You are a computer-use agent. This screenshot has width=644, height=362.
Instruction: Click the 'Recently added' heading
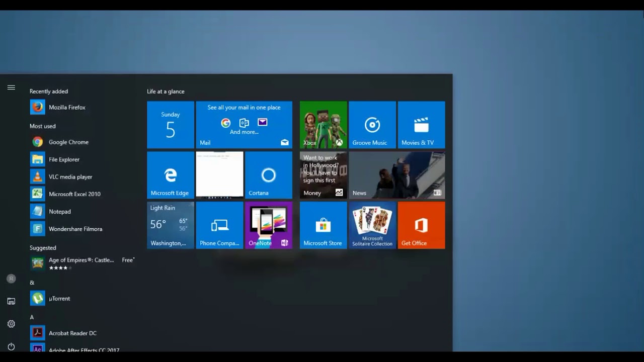click(x=49, y=92)
